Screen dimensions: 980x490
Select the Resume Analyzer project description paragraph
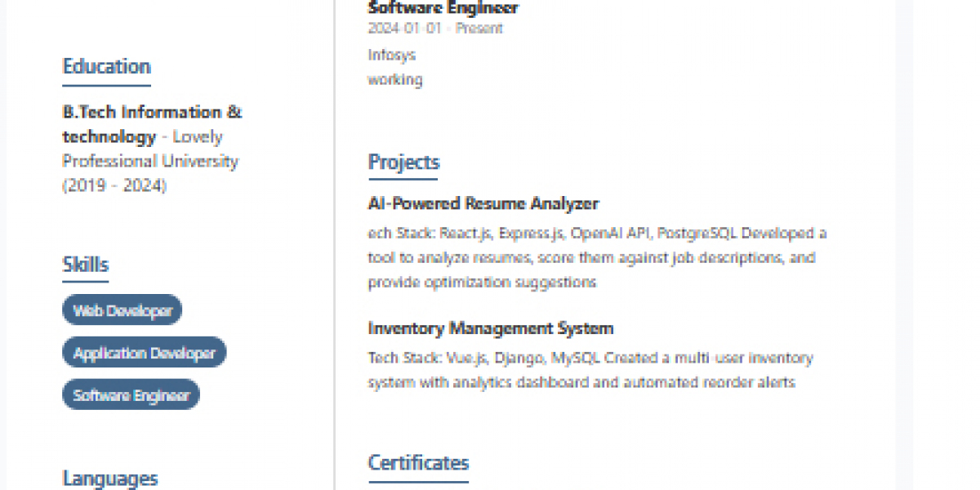point(596,258)
